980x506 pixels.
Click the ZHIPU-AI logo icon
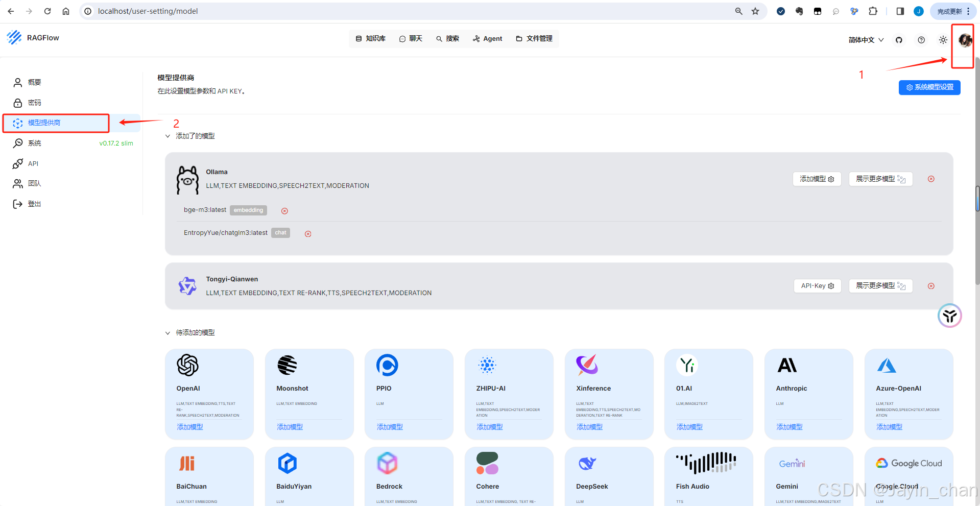coord(487,365)
